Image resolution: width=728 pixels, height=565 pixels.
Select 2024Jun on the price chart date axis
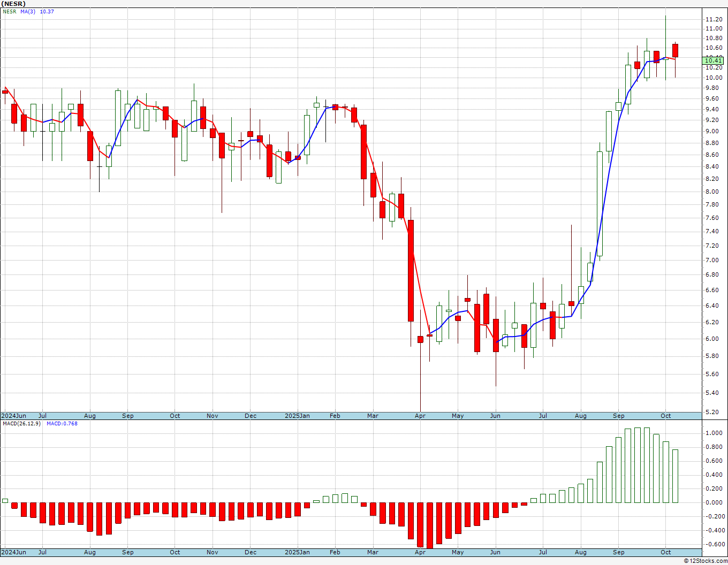[x=13, y=416]
